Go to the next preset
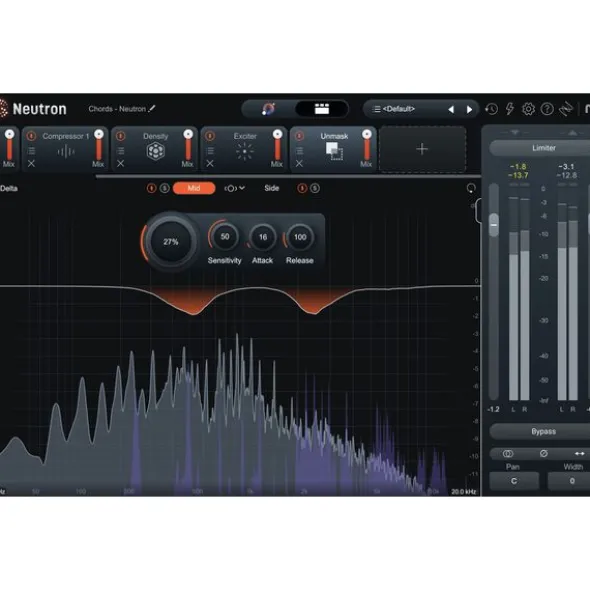The width and height of the screenshot is (590, 591). 469,110
